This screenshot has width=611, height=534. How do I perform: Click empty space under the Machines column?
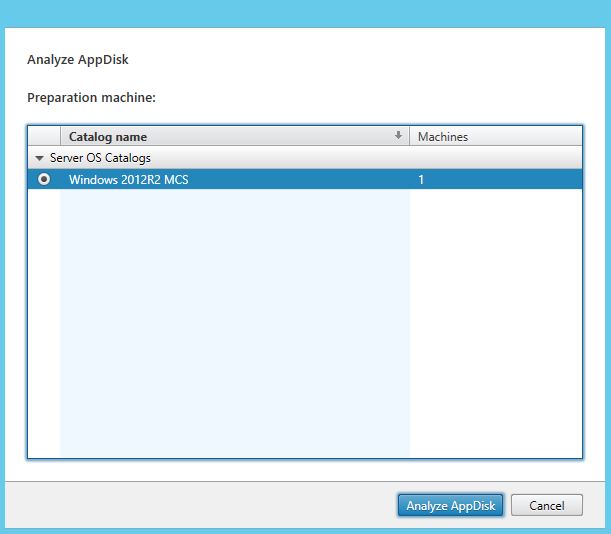coord(495,320)
